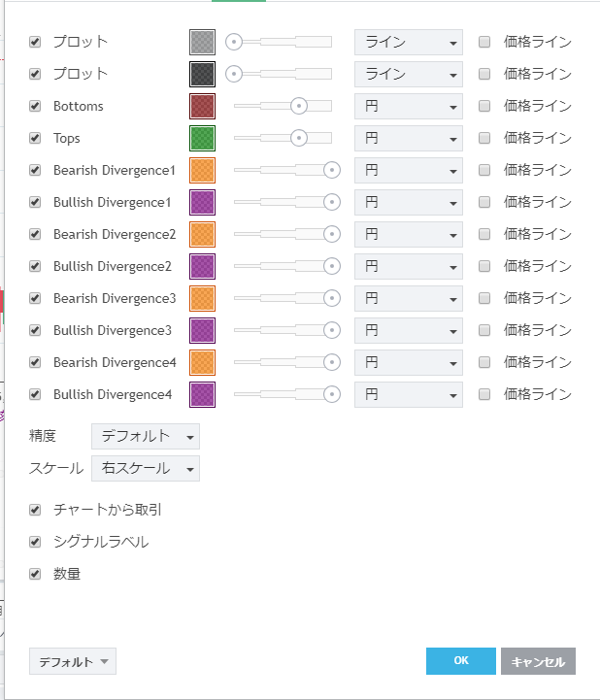Open Bullish Divergence2 円 style dropdown
Image resolution: width=600 pixels, height=700 pixels.
coord(408,266)
